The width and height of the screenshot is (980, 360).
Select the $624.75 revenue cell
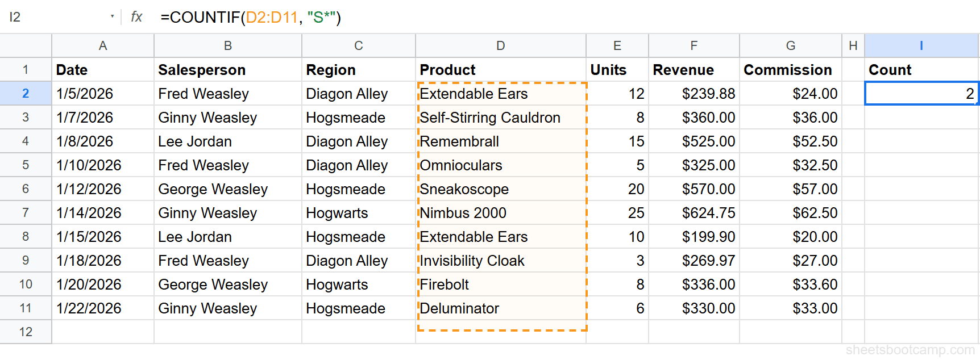click(x=694, y=213)
